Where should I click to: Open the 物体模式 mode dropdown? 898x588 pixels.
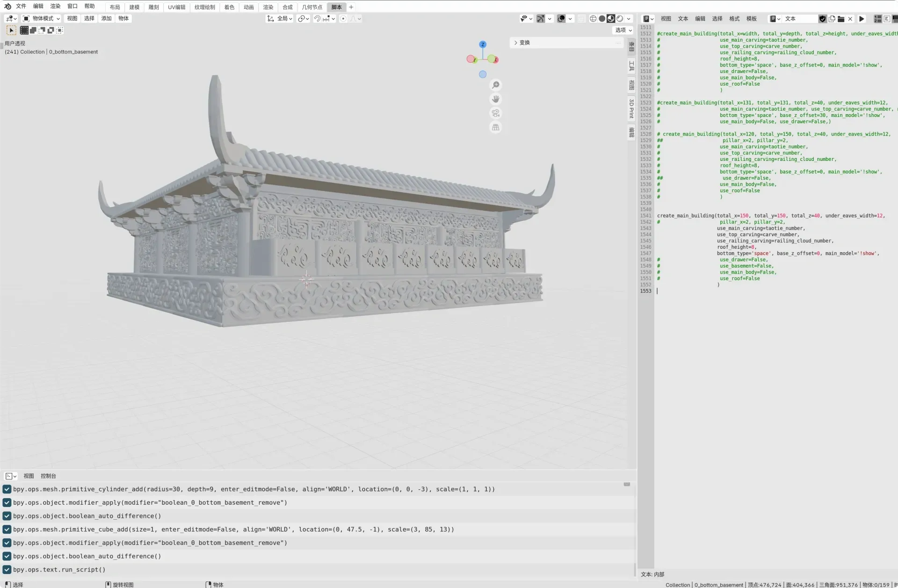pos(42,19)
